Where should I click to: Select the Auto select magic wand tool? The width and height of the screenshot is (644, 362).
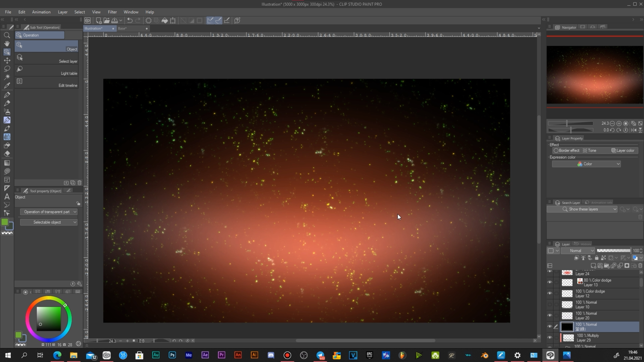click(x=7, y=77)
